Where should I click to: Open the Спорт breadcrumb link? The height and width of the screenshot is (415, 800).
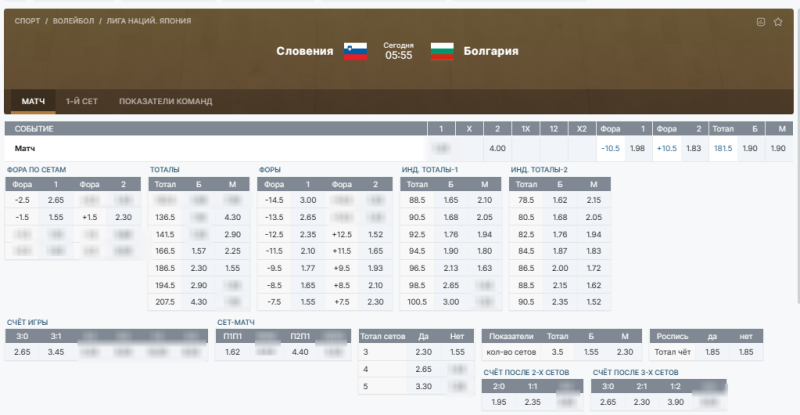pos(26,21)
